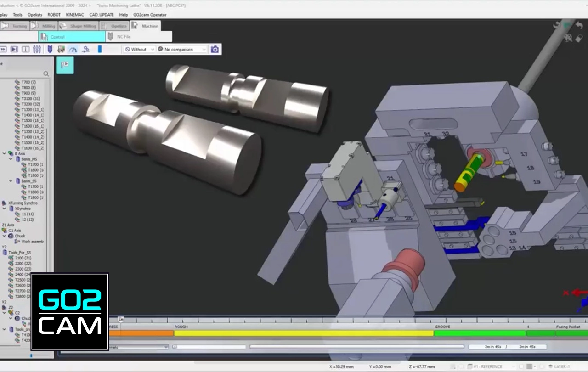
Task: Click the Facing Pocket timeline segment
Action: coord(572,333)
